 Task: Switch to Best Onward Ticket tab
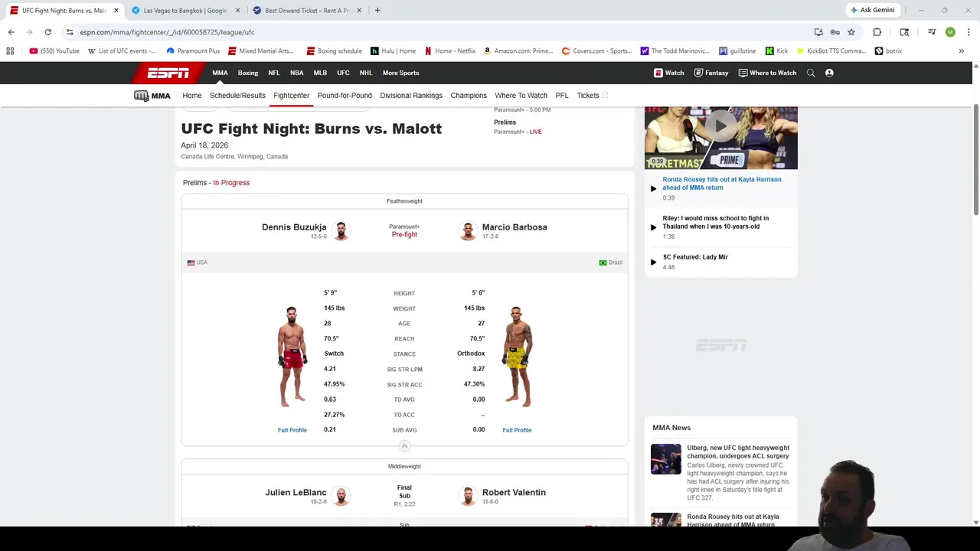306,11
